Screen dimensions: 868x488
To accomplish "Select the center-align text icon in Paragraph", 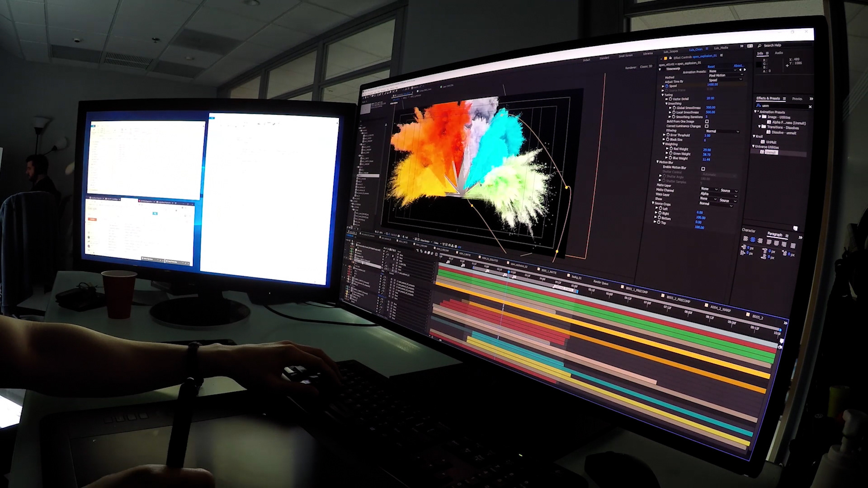I will pyautogui.click(x=753, y=239).
